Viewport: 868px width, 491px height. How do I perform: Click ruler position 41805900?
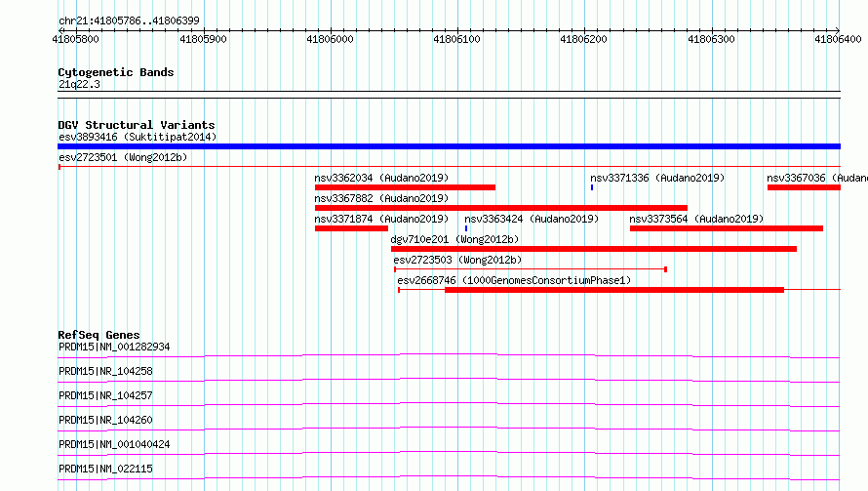[203, 39]
